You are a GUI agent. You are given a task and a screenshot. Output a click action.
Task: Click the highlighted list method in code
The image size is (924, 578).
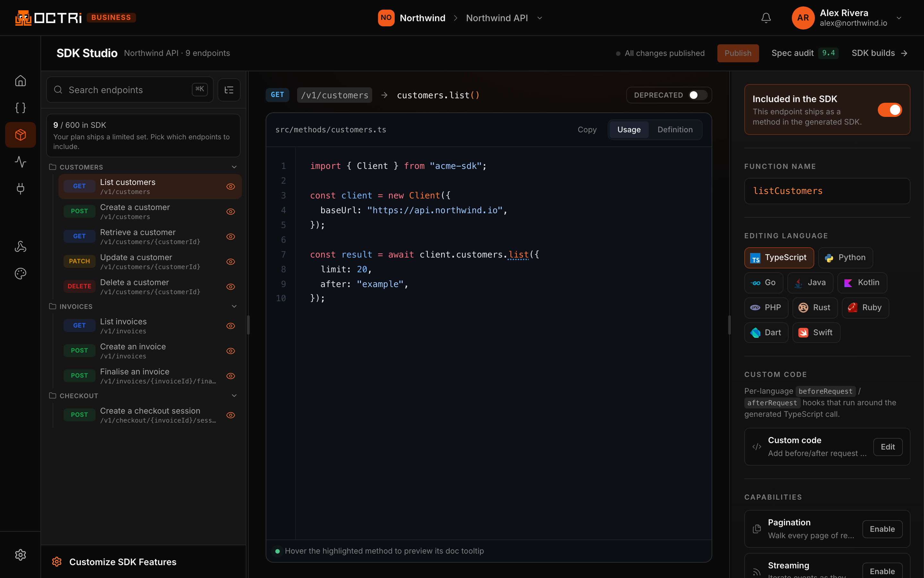[518, 255]
